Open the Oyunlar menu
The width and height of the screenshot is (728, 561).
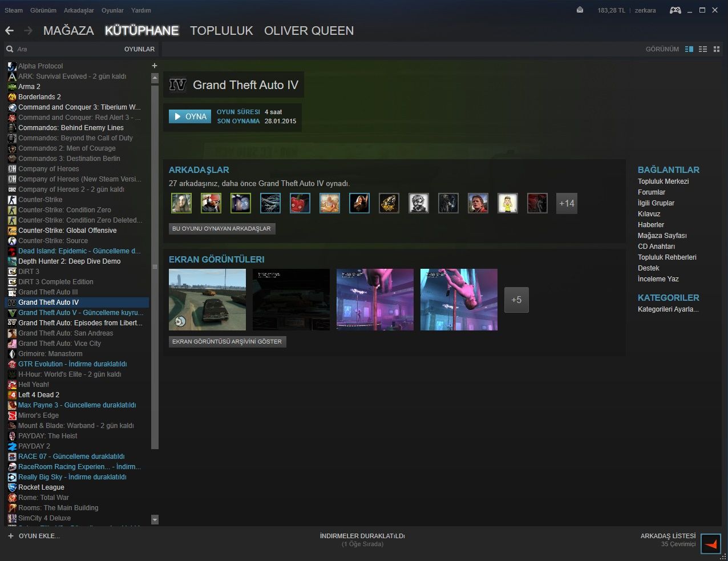(112, 10)
